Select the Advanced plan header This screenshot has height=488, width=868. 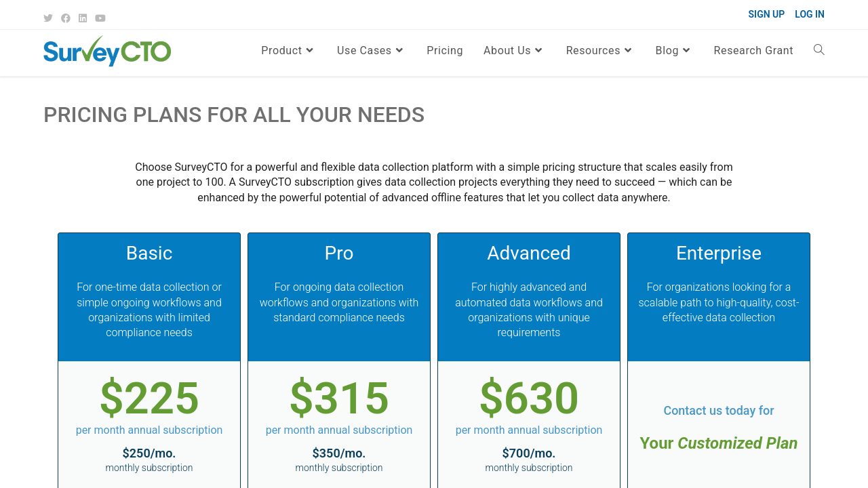pyautogui.click(x=529, y=253)
